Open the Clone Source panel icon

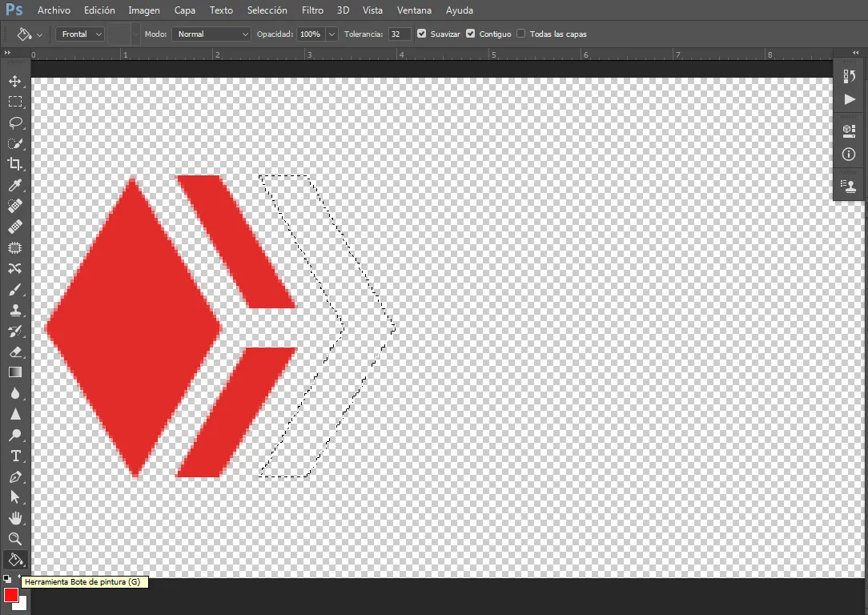[849, 186]
